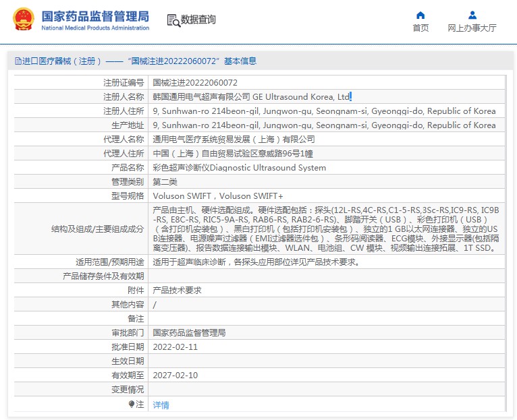Image resolution: width=517 pixels, height=420 pixels.
Task: Click the product name Diagnostic Ultrasound System cell
Action: tap(239, 168)
